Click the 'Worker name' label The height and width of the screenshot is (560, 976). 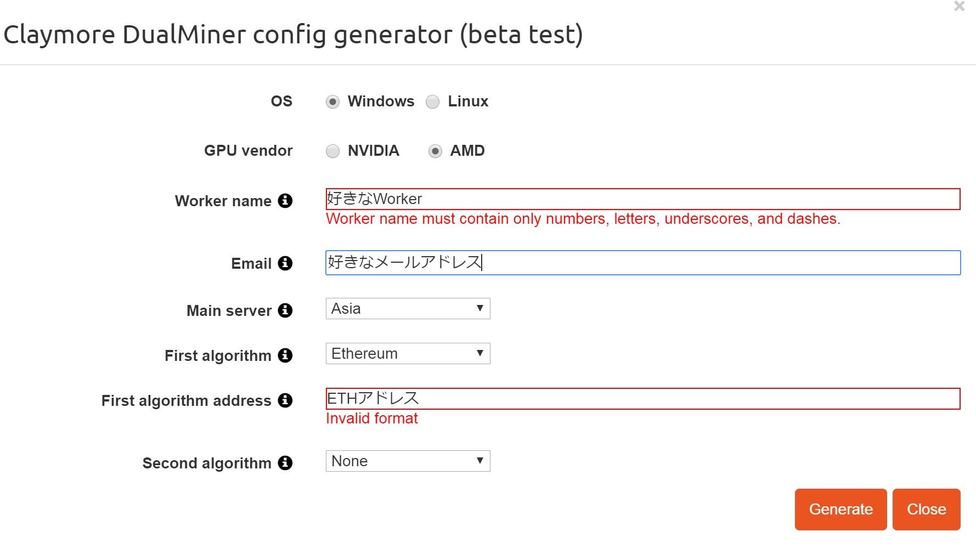[223, 201]
